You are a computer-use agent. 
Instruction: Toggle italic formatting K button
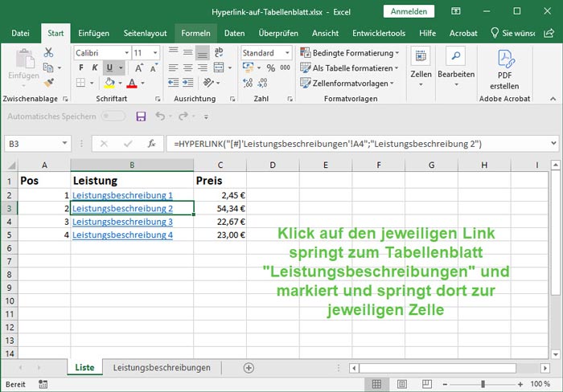coord(95,67)
